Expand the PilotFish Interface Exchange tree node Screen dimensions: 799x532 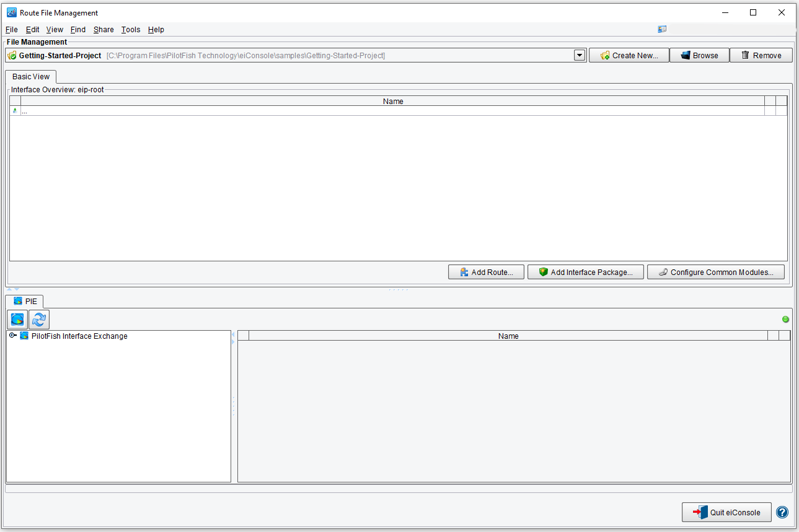12,336
